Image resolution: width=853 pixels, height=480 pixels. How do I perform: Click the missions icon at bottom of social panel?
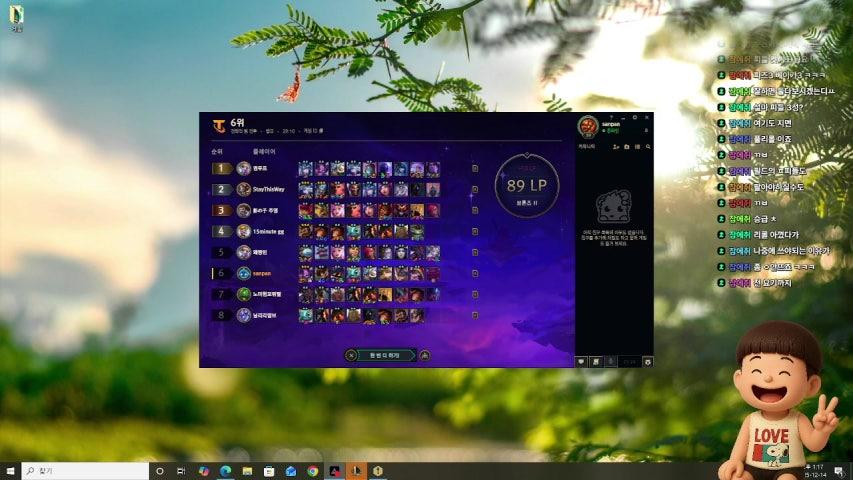tap(598, 360)
